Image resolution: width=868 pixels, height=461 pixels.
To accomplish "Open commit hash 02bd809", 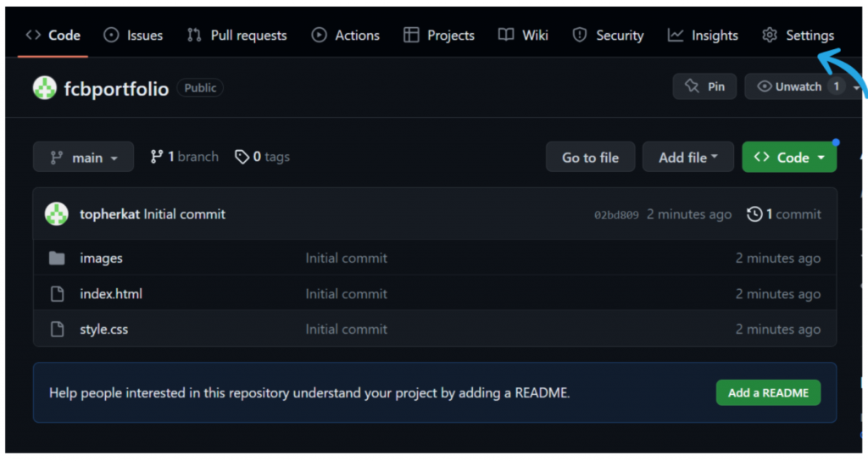I will (x=616, y=214).
